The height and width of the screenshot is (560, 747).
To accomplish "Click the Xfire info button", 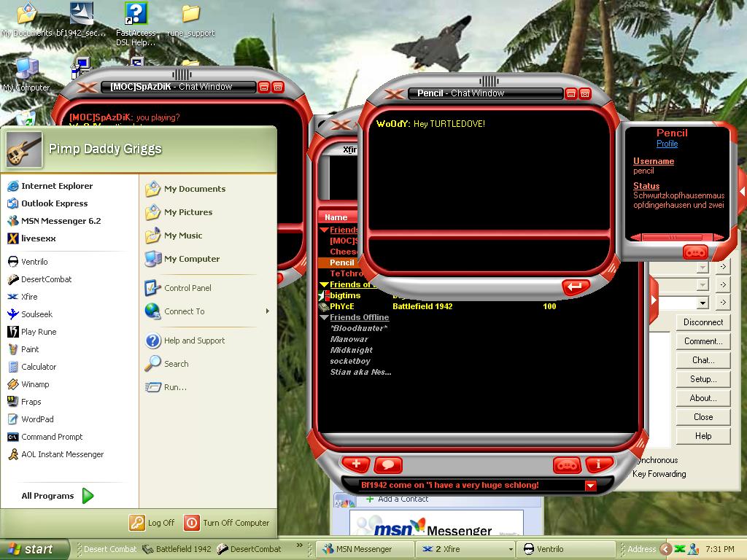I will (599, 464).
